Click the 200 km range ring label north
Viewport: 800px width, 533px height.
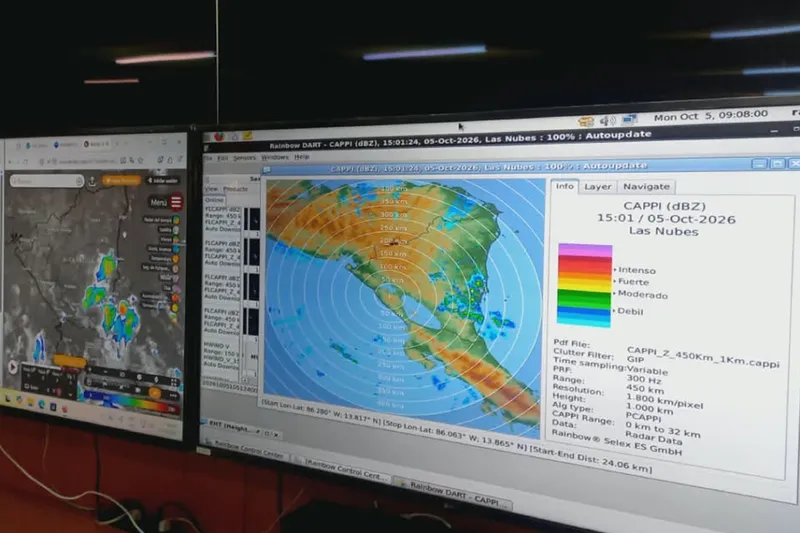click(x=393, y=241)
